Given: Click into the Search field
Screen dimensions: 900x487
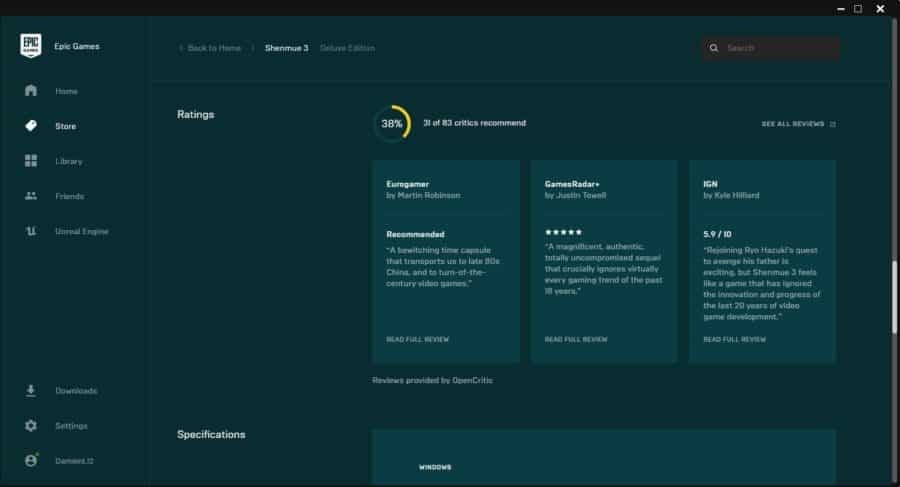Looking at the screenshot, I should pyautogui.click(x=771, y=48).
